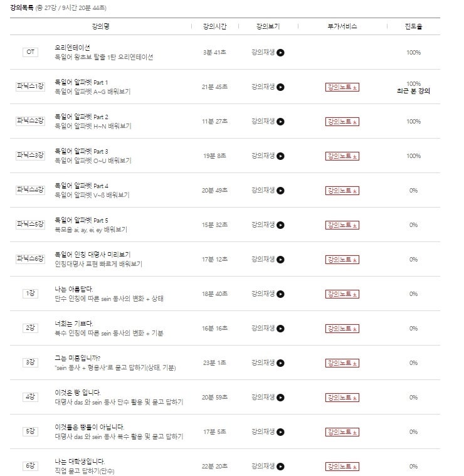Click the 진도율 column header
The image size is (464, 476).
[x=413, y=26]
